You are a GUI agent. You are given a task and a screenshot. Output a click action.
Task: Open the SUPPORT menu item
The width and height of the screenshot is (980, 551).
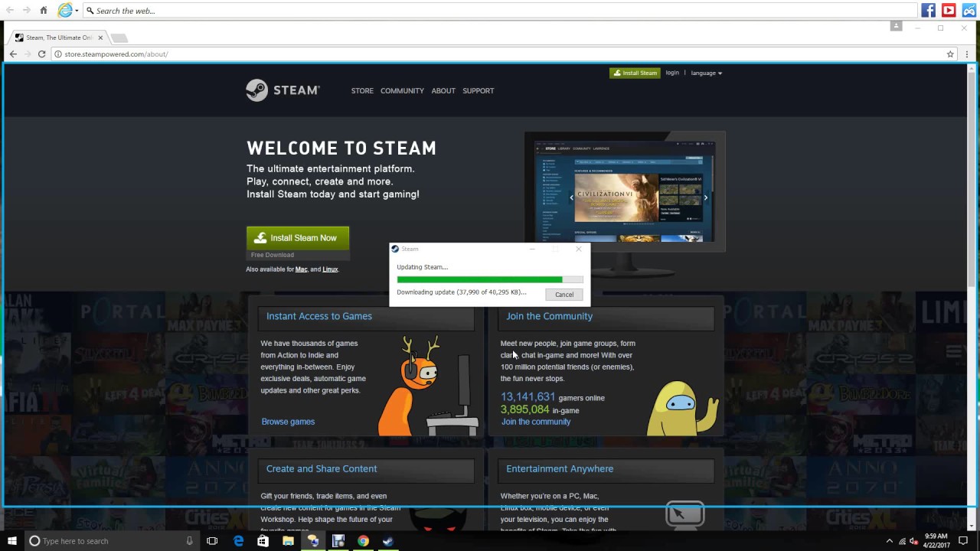pyautogui.click(x=478, y=90)
